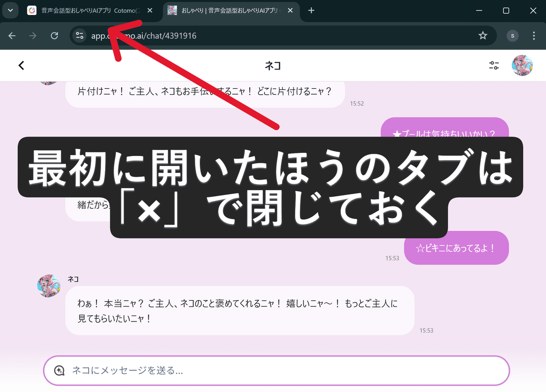Bookmark this page with the star icon
546x392 pixels.
(483, 35)
